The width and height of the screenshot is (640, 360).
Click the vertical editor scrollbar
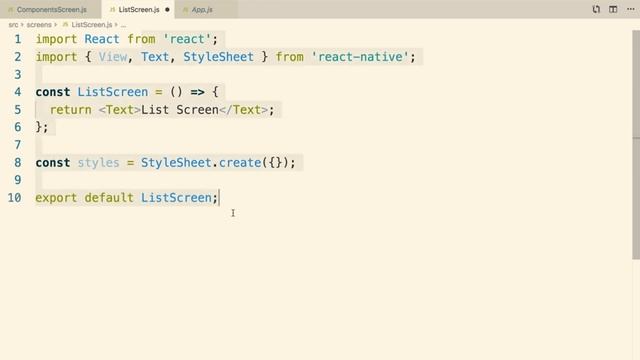[x=636, y=144]
